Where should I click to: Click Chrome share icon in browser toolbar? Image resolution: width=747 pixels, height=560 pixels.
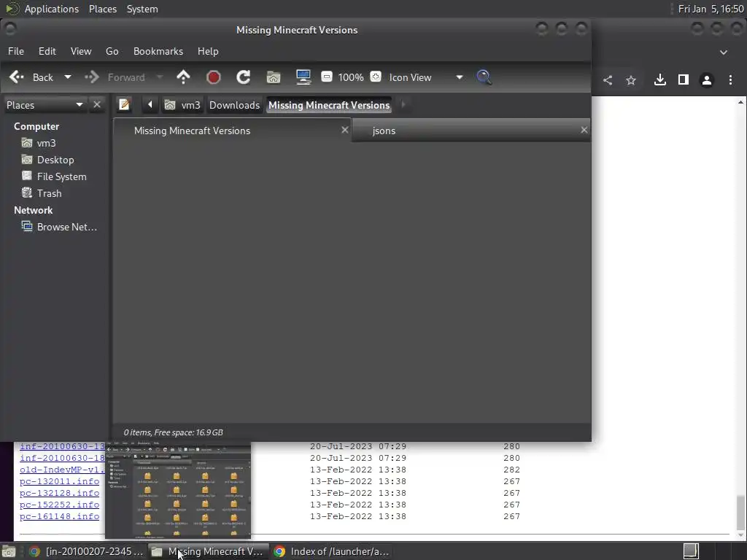pos(608,80)
